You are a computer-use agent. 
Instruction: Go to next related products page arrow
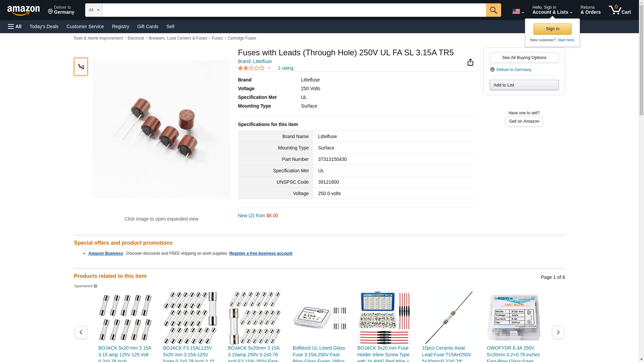pyautogui.click(x=558, y=332)
